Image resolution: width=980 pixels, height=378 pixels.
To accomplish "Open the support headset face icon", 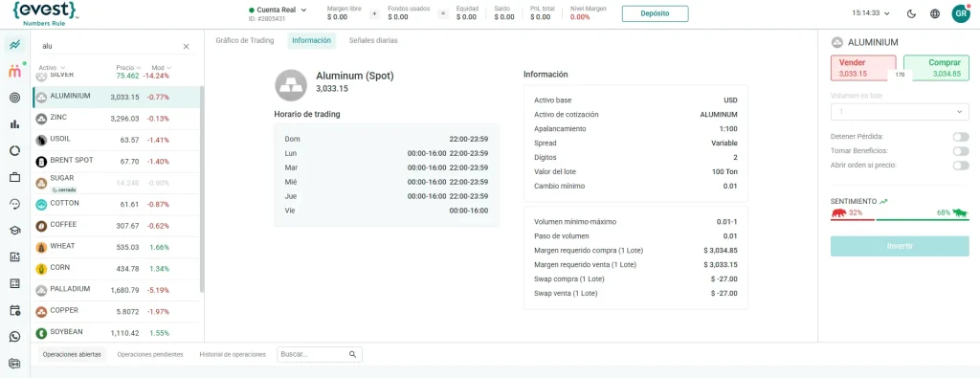I will [15, 204].
